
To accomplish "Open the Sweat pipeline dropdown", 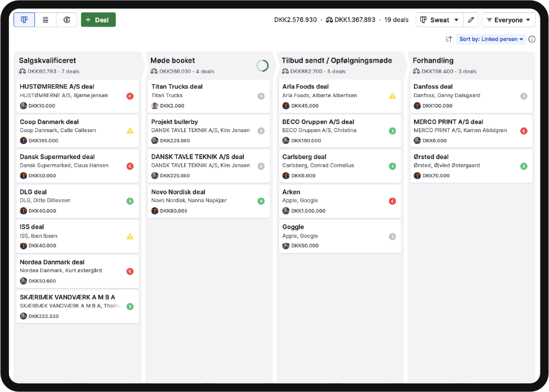I will pyautogui.click(x=439, y=20).
